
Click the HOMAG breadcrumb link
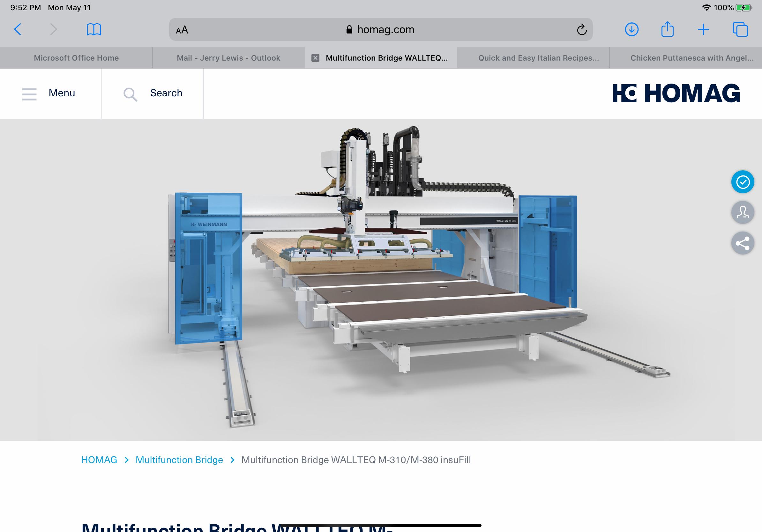click(x=99, y=460)
